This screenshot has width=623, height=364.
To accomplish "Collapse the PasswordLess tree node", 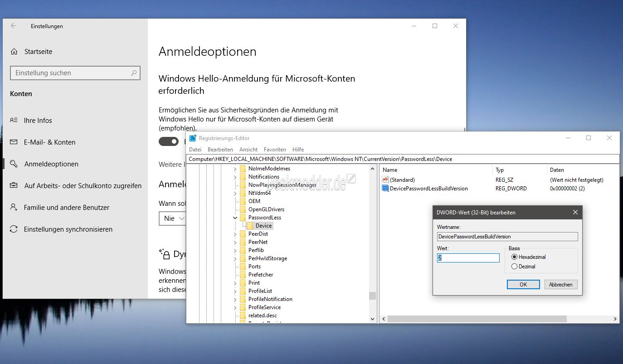I will [235, 218].
